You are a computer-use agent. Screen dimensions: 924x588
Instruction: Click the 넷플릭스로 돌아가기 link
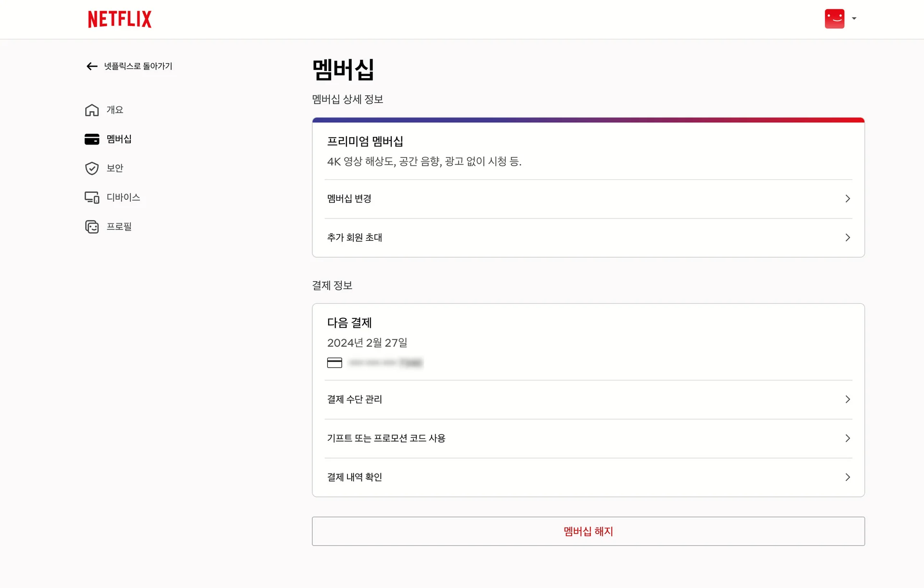(139, 66)
